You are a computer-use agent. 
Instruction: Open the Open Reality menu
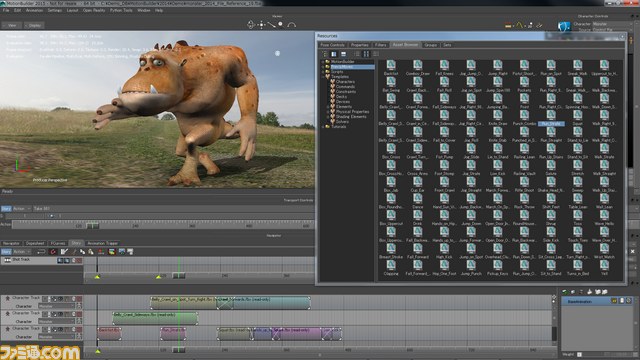[94, 10]
